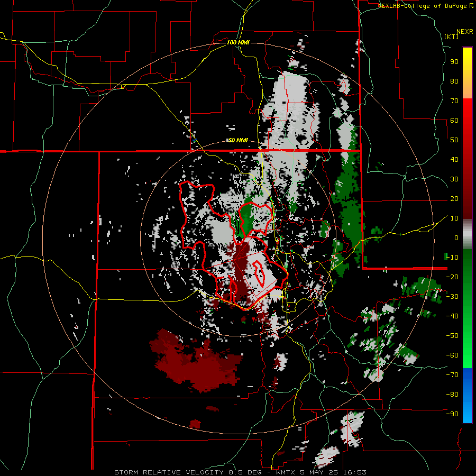476x476 pixels.
Task: Click the -40 value on velocity scale
Action: [452, 316]
